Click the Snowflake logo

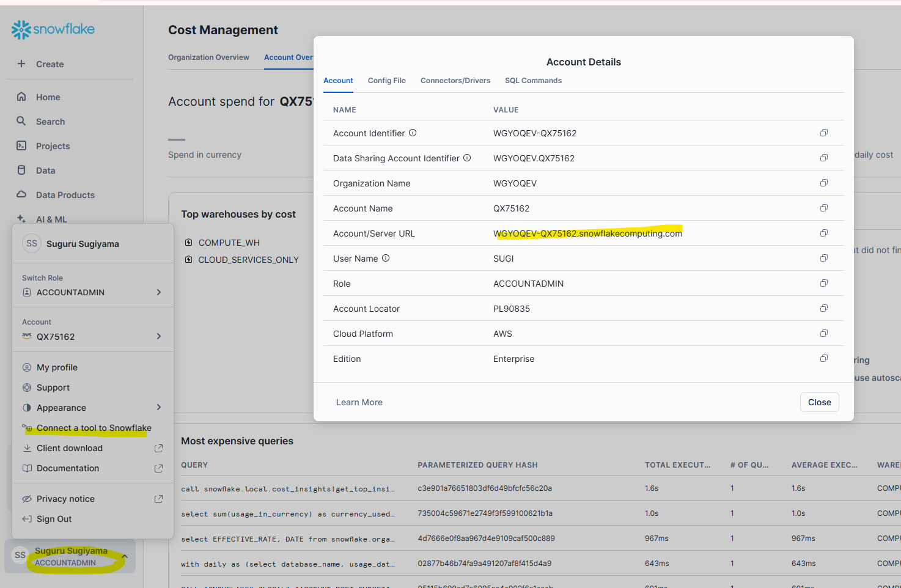click(53, 29)
